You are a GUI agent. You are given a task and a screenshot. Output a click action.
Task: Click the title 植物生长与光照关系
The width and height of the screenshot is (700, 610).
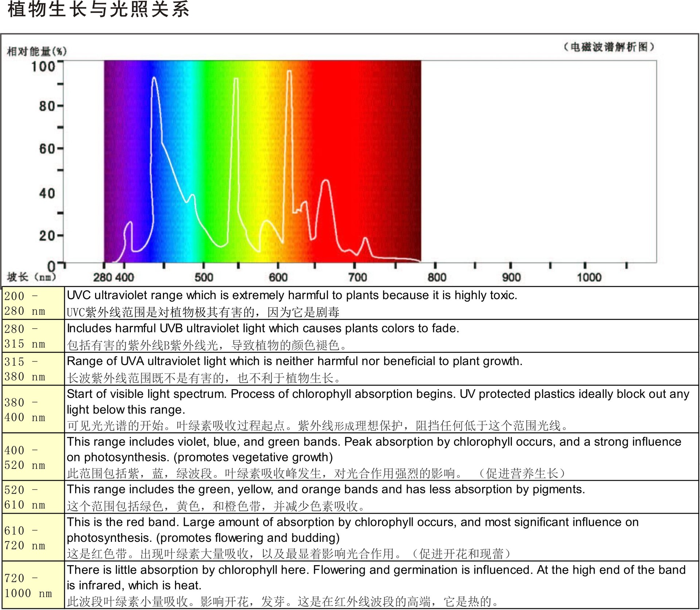tap(98, 9)
